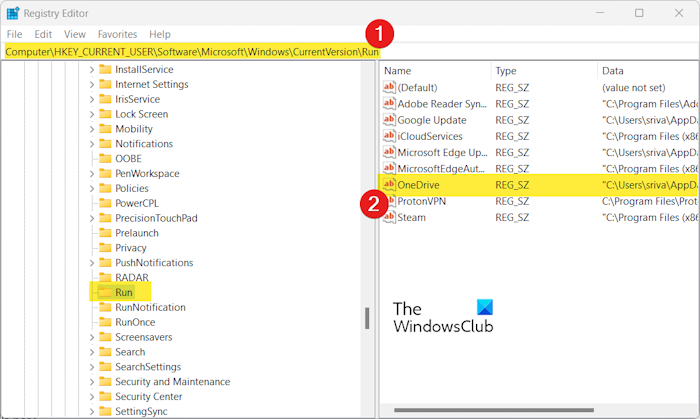
Task: Open the Help menu
Action: pos(160,34)
